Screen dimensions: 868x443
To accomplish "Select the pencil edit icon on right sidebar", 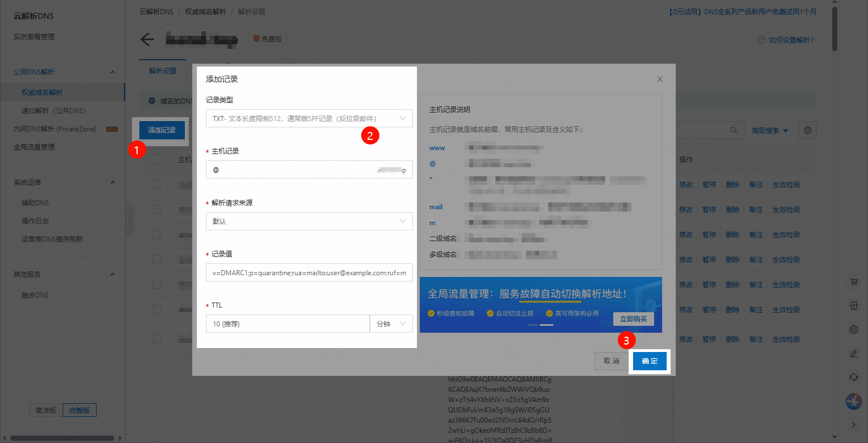I will point(854,353).
